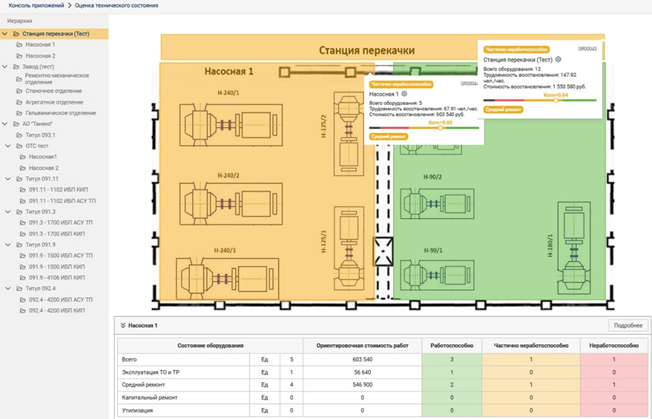This screenshot has width=652, height=419.
Task: Click Котс=0.64 slider handle in Станция перекачки tooltip
Action: (x=556, y=100)
